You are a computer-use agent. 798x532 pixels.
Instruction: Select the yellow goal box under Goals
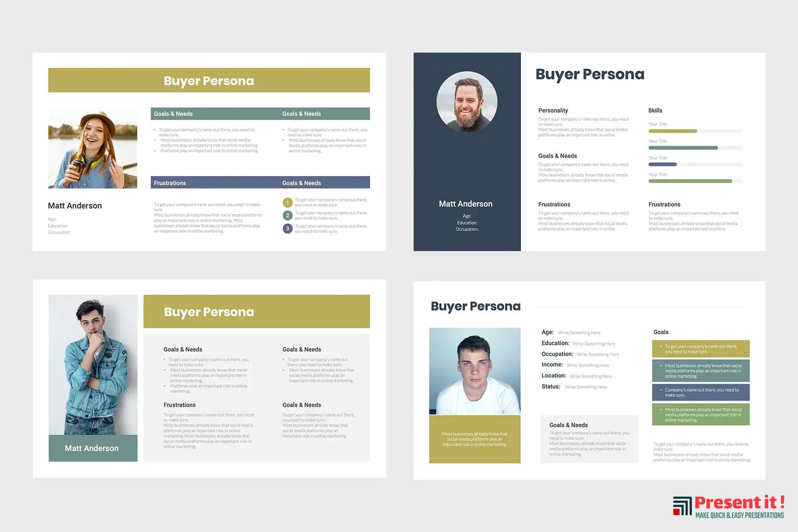coord(700,349)
